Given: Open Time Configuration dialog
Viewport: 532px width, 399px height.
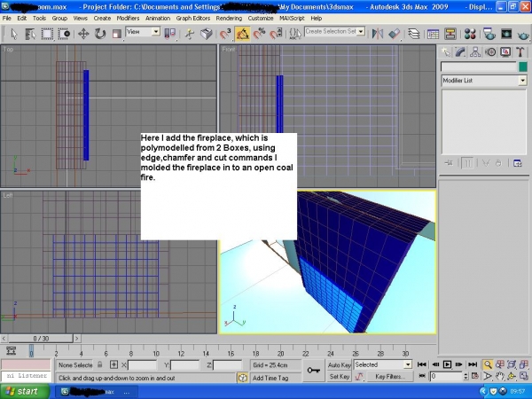Looking at the screenshot, I should pyautogui.click(x=475, y=376).
